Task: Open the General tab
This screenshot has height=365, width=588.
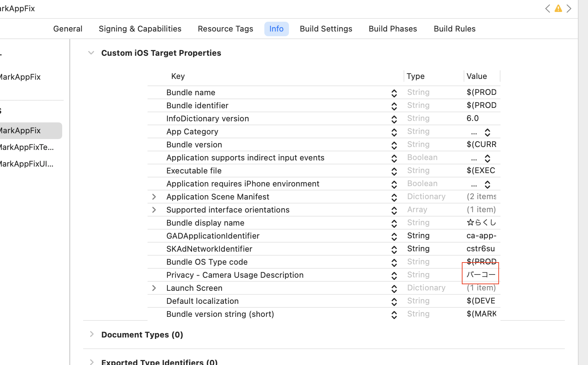Action: click(x=68, y=29)
